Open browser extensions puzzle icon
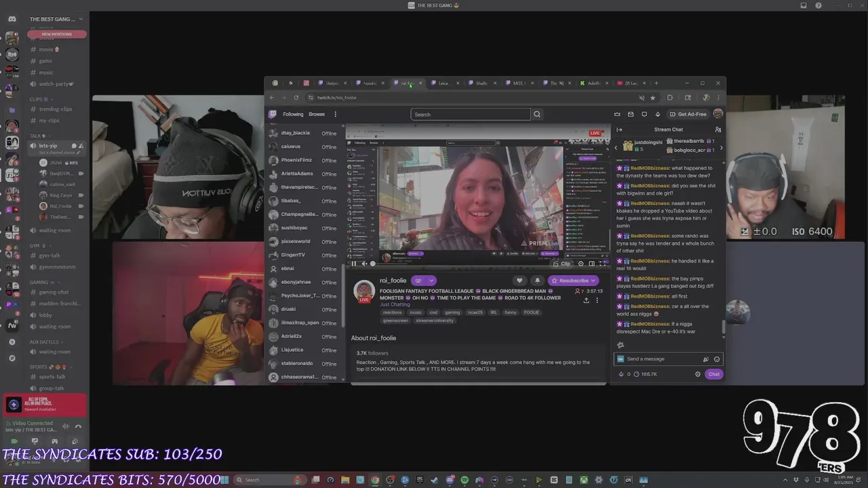 pyautogui.click(x=670, y=98)
